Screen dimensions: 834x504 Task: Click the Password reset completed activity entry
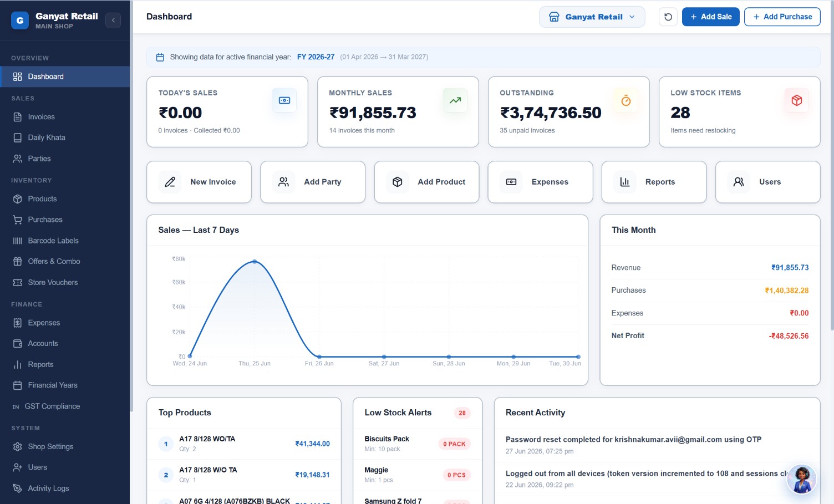657,445
